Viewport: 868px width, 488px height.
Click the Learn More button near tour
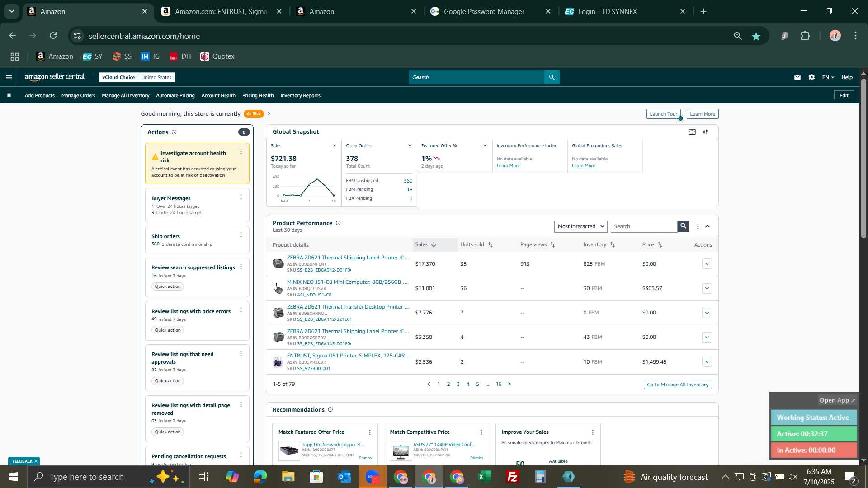(x=703, y=114)
